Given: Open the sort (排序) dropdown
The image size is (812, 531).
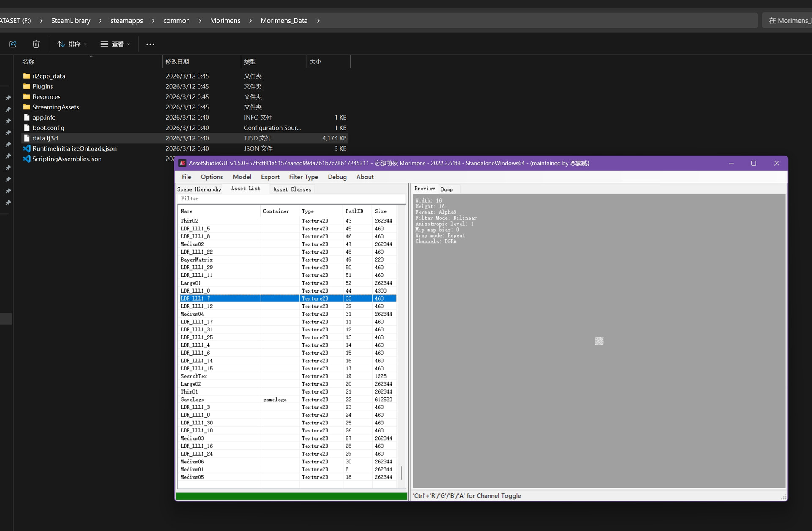Looking at the screenshot, I should pyautogui.click(x=72, y=44).
